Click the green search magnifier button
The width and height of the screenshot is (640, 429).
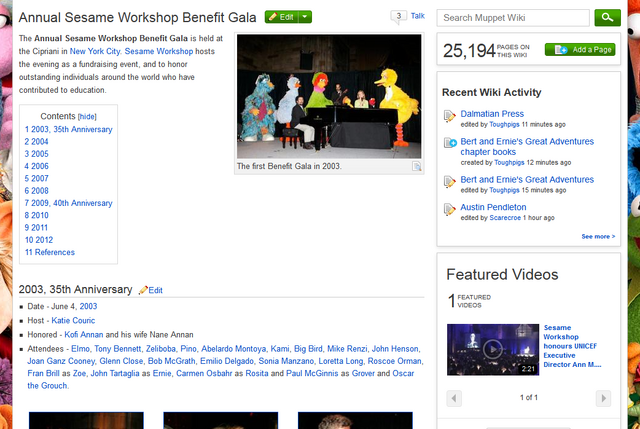pos(607,18)
